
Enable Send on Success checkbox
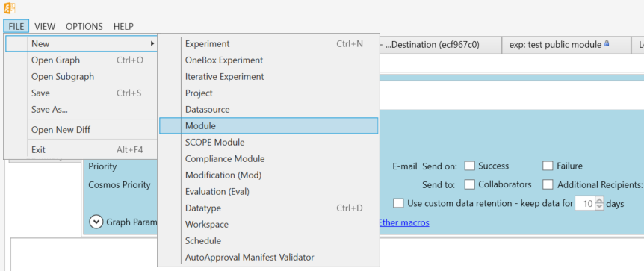[x=469, y=166]
